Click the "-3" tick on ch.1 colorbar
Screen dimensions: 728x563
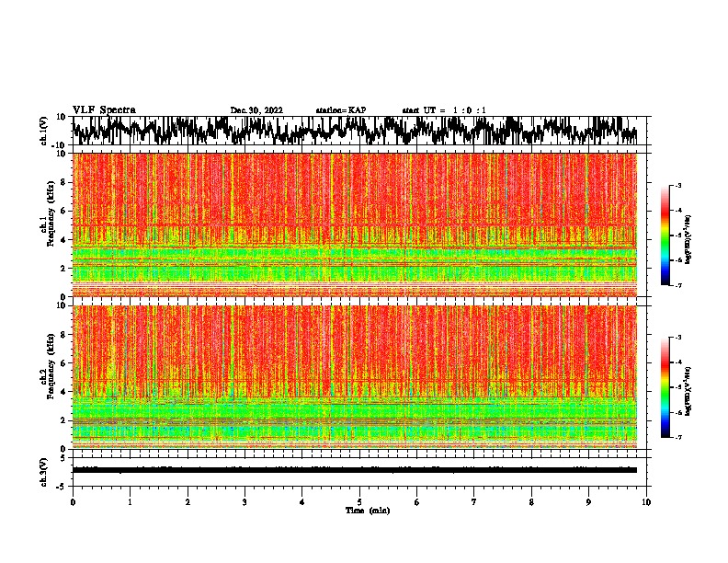[x=677, y=185]
